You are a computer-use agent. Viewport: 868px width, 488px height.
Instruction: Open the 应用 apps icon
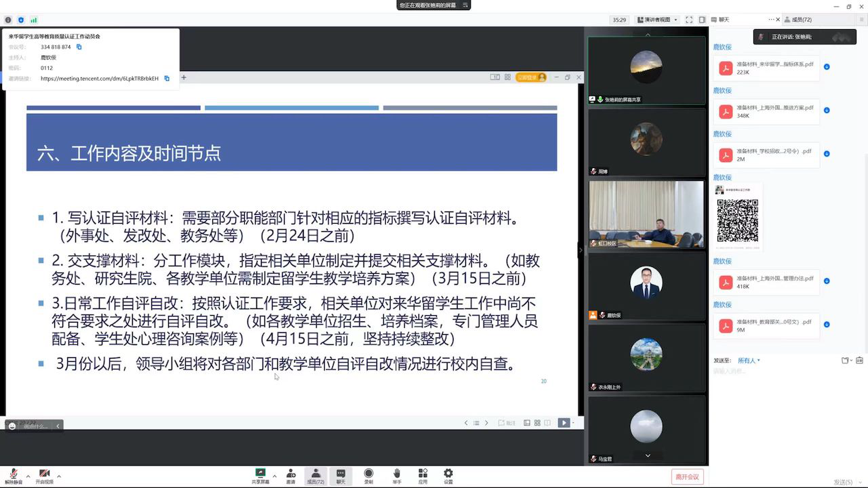coord(422,476)
